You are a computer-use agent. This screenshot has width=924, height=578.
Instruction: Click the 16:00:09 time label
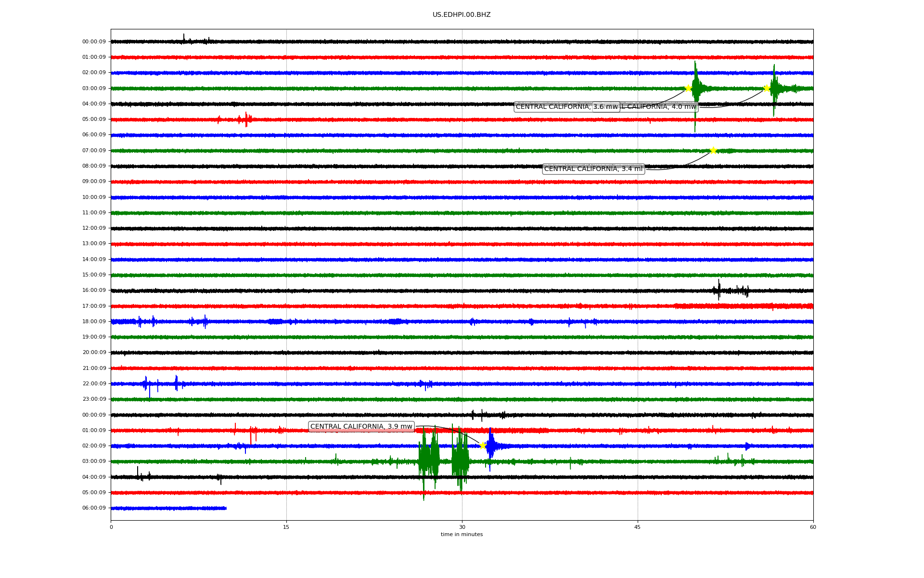(x=94, y=290)
